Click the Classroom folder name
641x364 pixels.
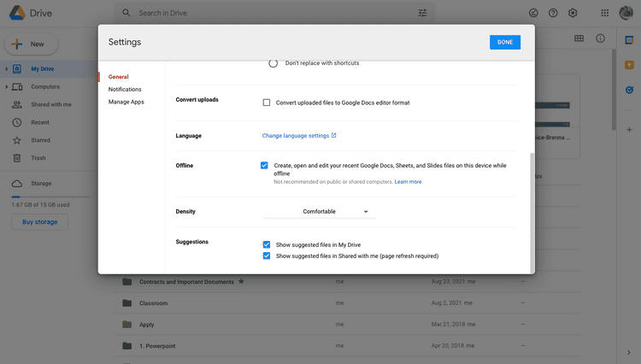click(153, 303)
